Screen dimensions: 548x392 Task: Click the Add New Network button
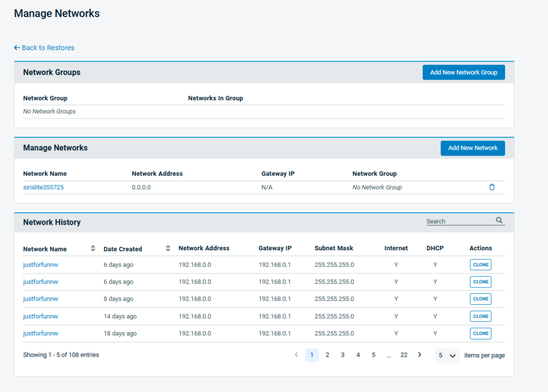click(473, 148)
